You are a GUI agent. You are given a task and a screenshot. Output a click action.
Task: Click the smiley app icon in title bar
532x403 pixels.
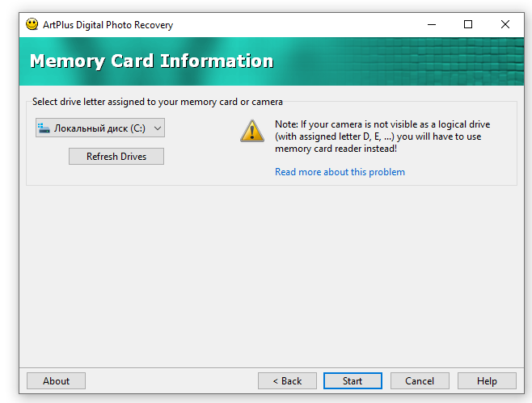(x=32, y=24)
